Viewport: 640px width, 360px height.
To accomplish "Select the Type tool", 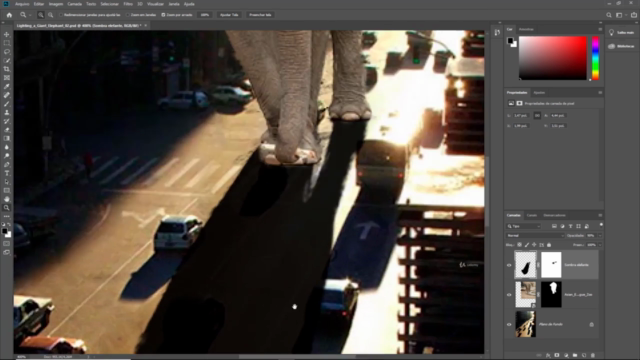I will click(x=7, y=173).
